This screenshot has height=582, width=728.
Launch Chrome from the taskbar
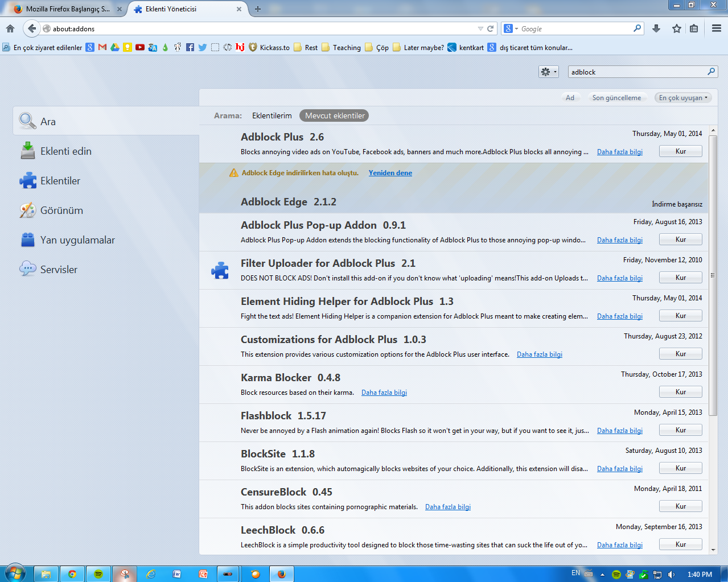(x=72, y=574)
